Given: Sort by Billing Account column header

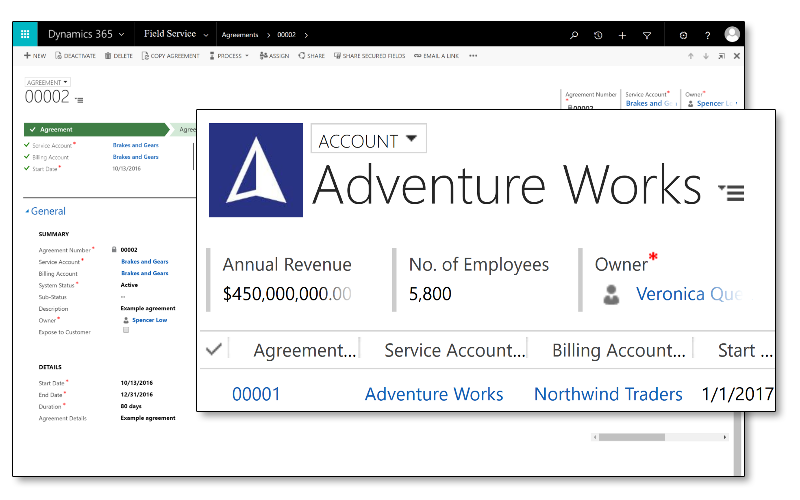Looking at the screenshot, I should (x=619, y=351).
